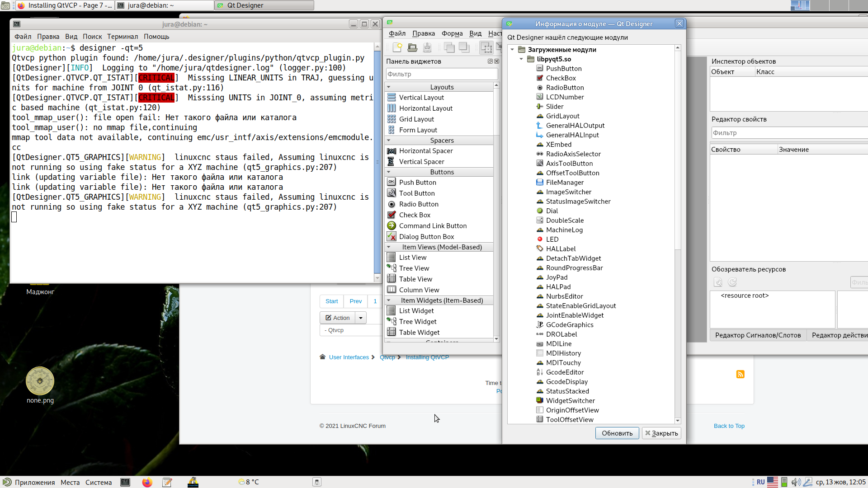868x488 pixels.
Task: Click the Prev pagination link
Action: click(x=355, y=301)
